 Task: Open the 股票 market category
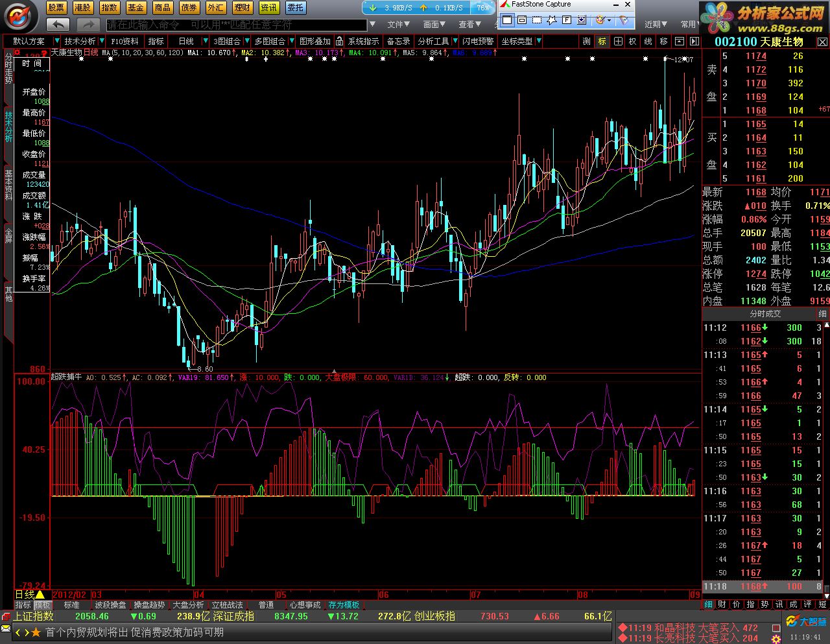pos(56,8)
